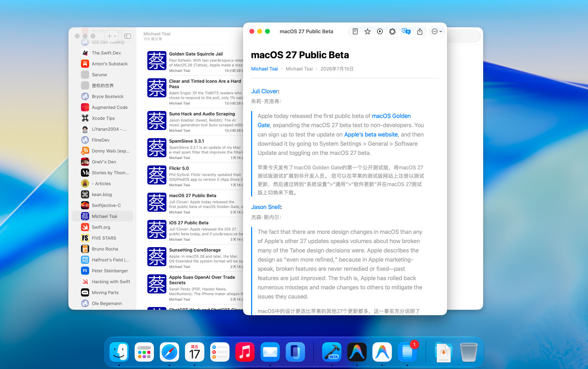588x369 pixels.
Task: Select FIVE STARS feed
Action: 102,238
